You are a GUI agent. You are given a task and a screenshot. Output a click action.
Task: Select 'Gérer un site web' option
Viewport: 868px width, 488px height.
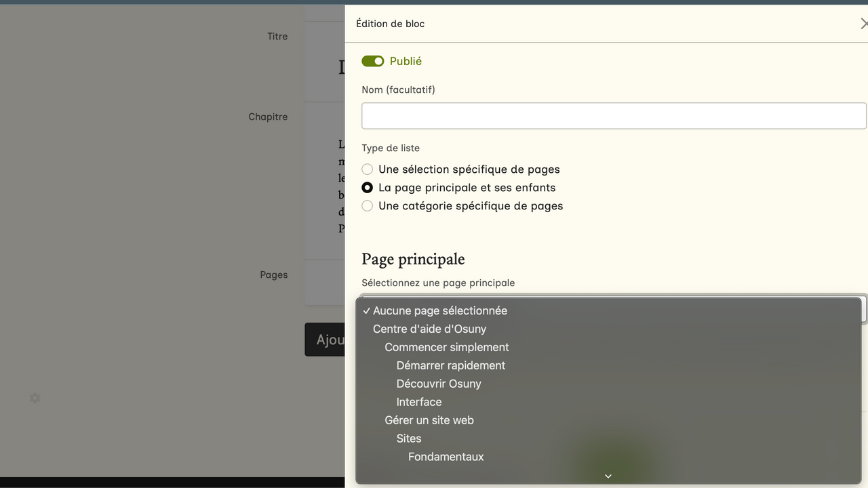pos(429,420)
